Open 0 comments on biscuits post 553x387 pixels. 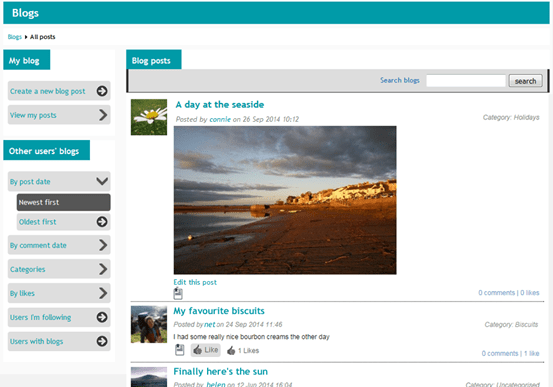[500, 353]
